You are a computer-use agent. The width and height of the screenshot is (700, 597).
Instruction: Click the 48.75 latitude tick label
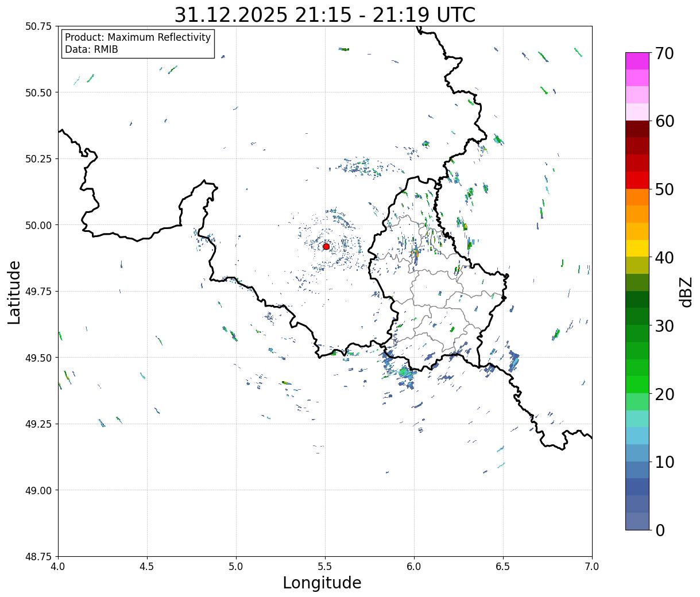(x=38, y=556)
